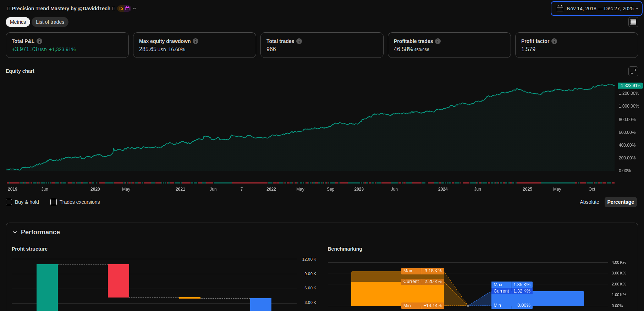Click the Profit factor info icon
Screen dimensions: 644x311
[x=554, y=41]
